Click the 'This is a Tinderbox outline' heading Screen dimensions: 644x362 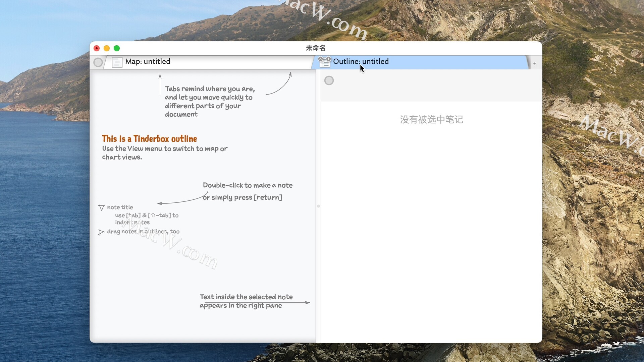coord(150,139)
